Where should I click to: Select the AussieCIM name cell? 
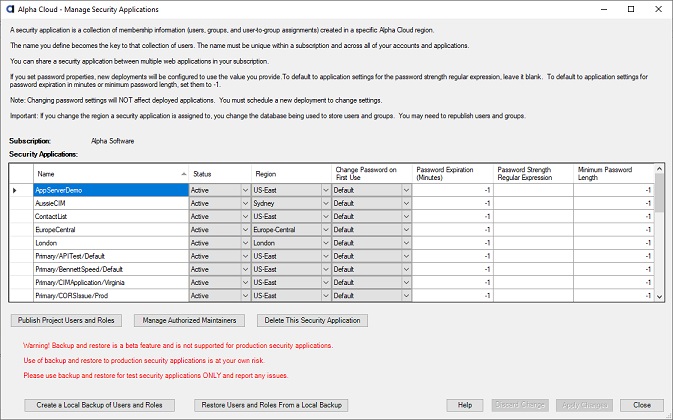(111, 203)
